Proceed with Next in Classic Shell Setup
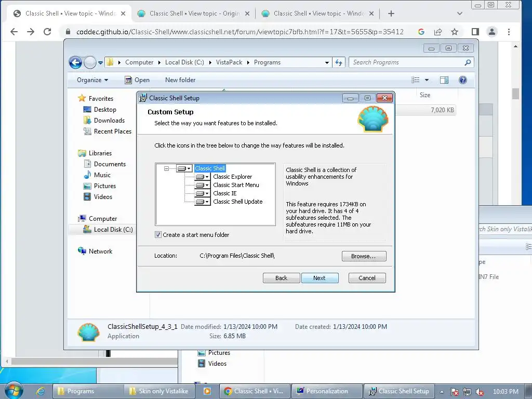532x399 pixels. (320, 278)
